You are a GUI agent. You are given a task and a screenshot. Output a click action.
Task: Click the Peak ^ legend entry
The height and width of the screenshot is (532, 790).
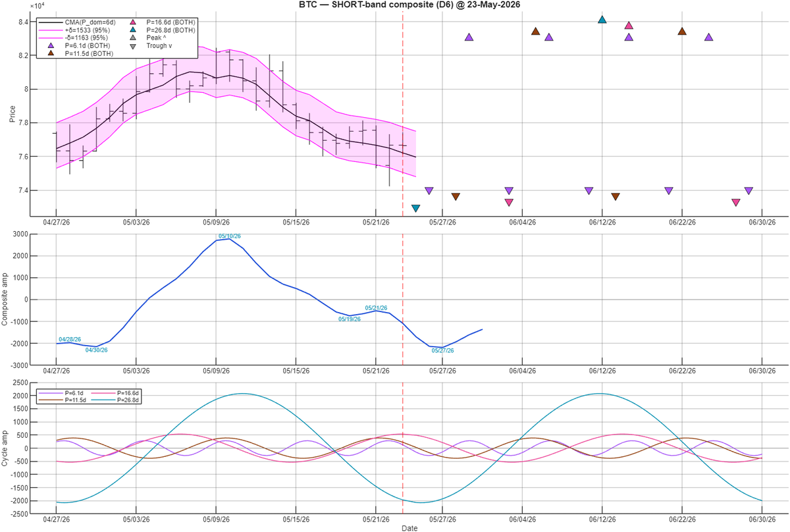147,38
